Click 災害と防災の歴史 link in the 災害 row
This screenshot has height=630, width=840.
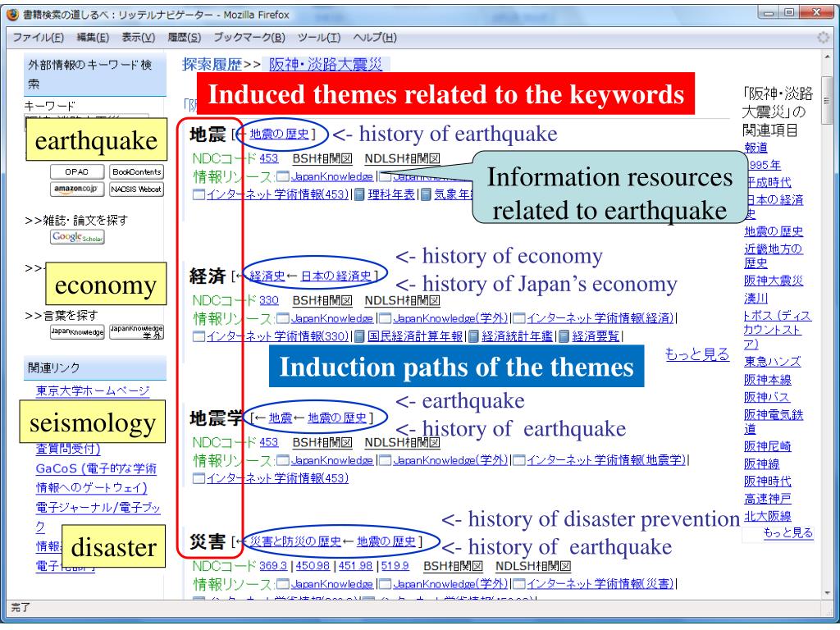tap(295, 541)
